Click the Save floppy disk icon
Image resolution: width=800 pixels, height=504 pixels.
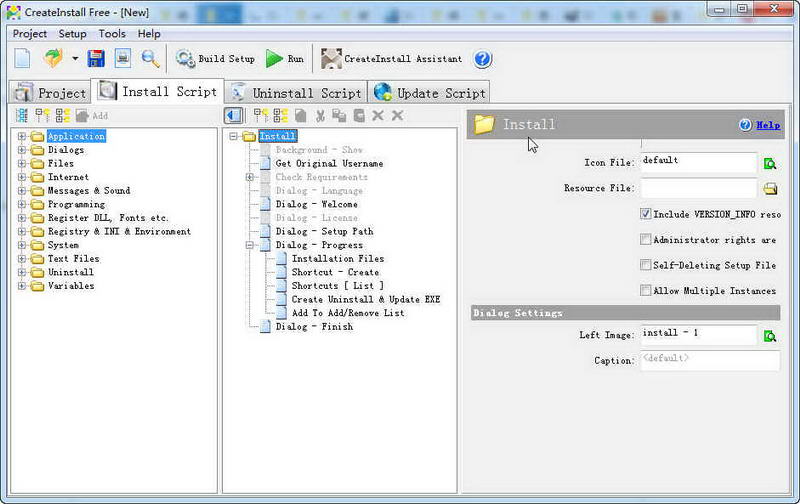pyautogui.click(x=96, y=59)
